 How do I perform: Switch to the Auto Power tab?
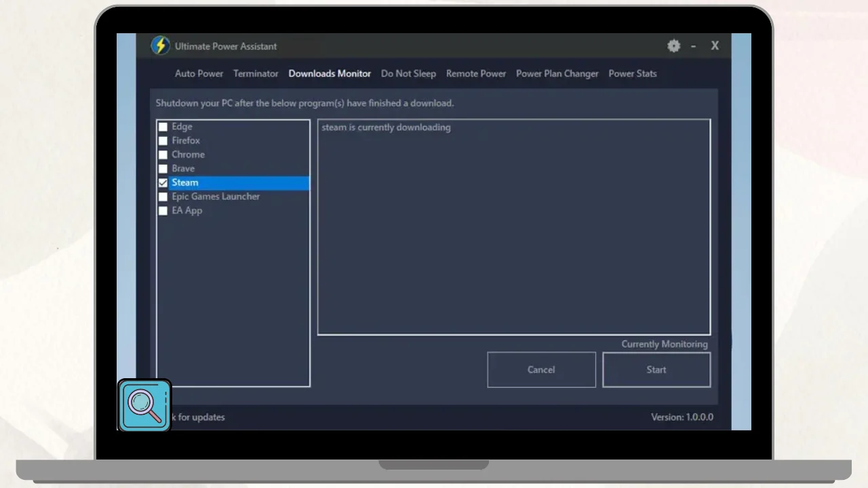tap(199, 74)
